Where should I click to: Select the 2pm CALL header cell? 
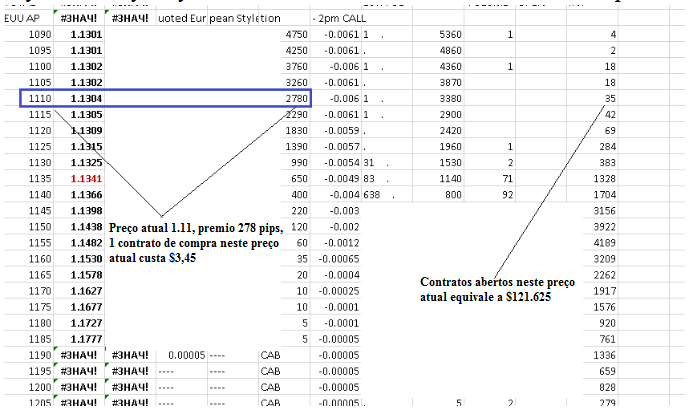pos(342,19)
